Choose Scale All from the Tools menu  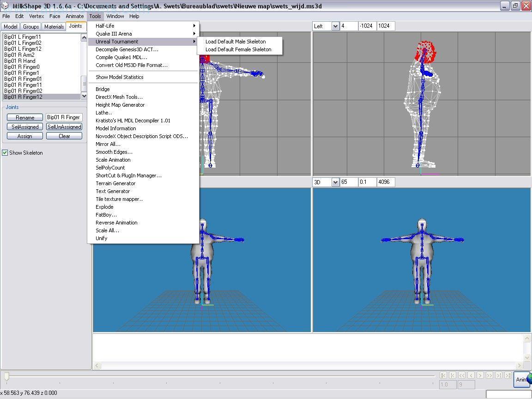click(x=143, y=230)
